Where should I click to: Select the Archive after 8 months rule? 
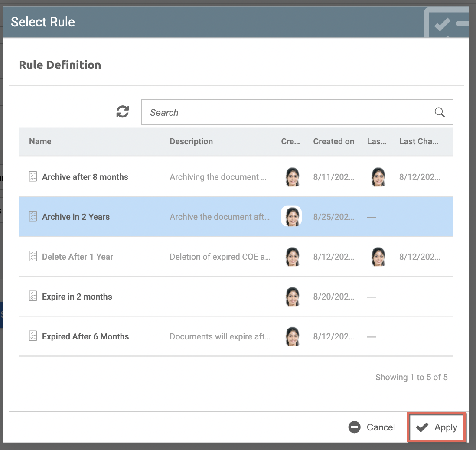[x=85, y=177]
